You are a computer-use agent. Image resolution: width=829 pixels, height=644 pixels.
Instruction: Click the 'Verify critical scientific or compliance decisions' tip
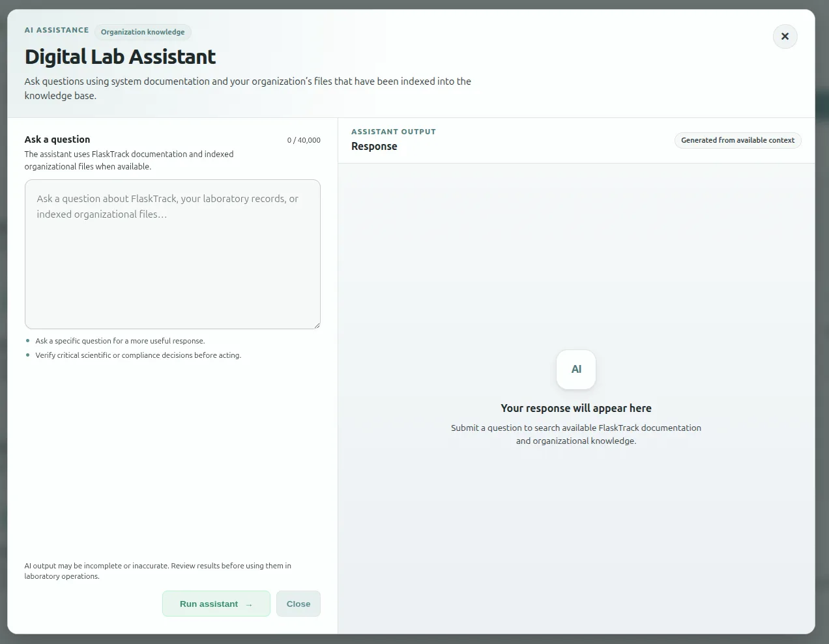point(138,355)
